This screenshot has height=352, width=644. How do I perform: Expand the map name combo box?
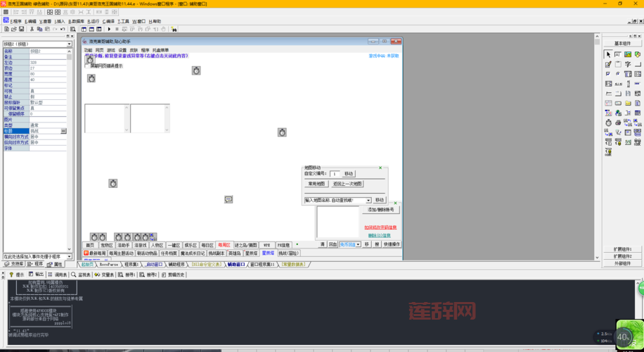point(368,200)
